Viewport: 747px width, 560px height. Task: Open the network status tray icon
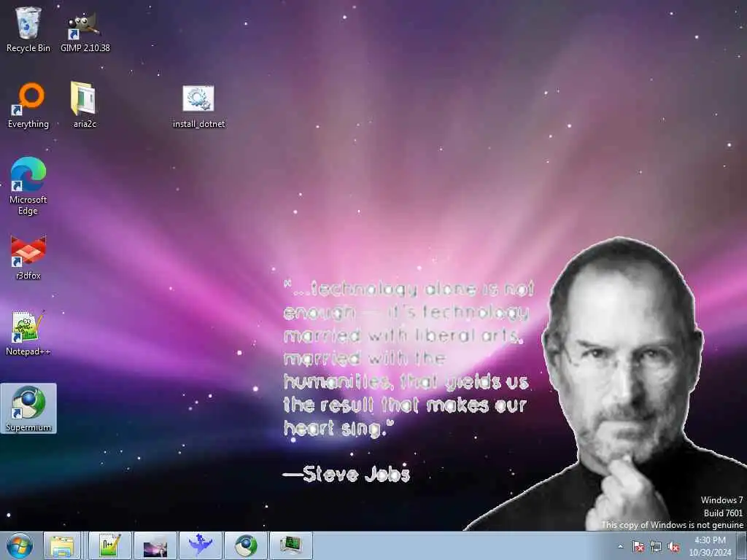(x=656, y=546)
